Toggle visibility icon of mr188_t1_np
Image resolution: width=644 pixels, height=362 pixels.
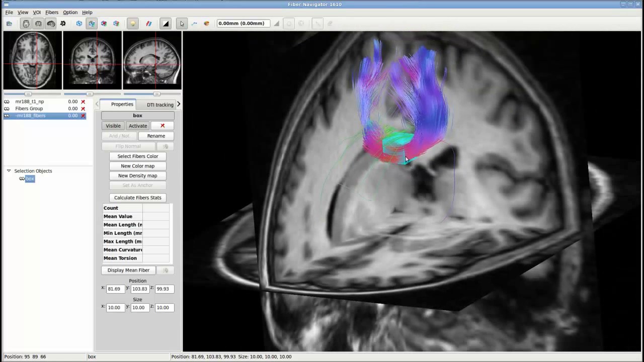click(7, 102)
